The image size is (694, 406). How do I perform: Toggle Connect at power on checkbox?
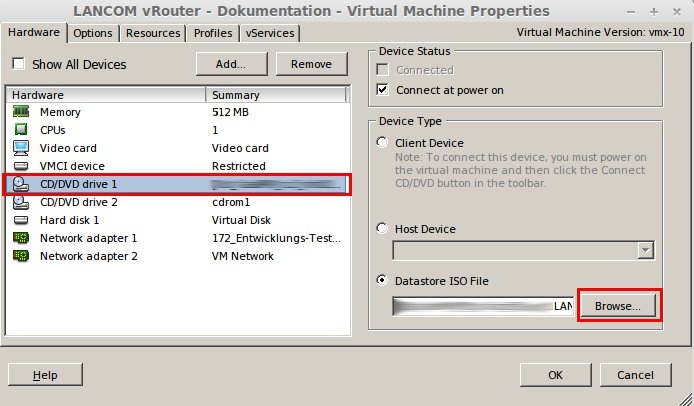pyautogui.click(x=382, y=90)
